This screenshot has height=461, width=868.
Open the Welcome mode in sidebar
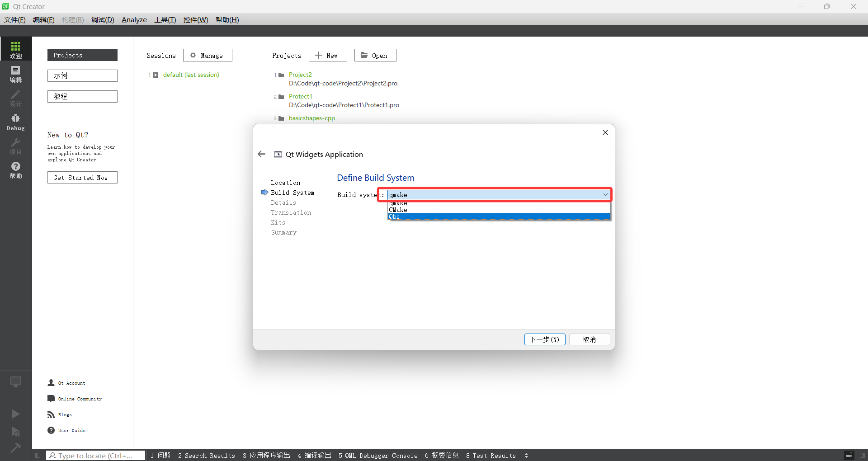16,49
